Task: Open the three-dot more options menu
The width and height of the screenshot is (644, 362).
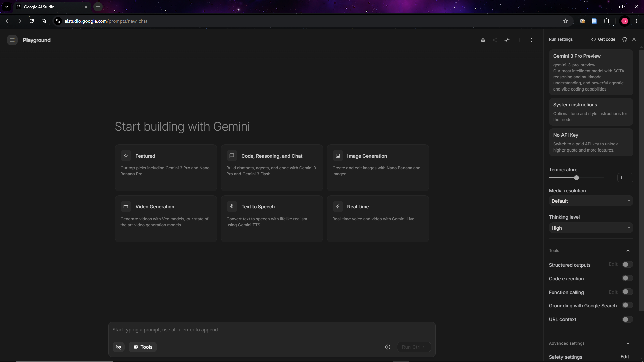Action: (x=531, y=40)
